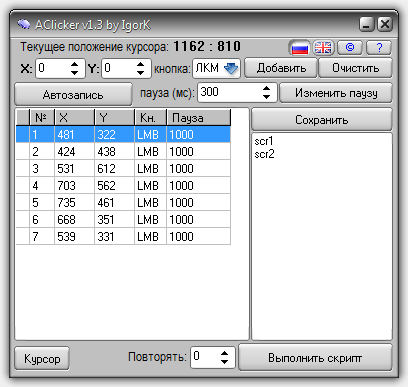Click the Добавить button

[281, 68]
